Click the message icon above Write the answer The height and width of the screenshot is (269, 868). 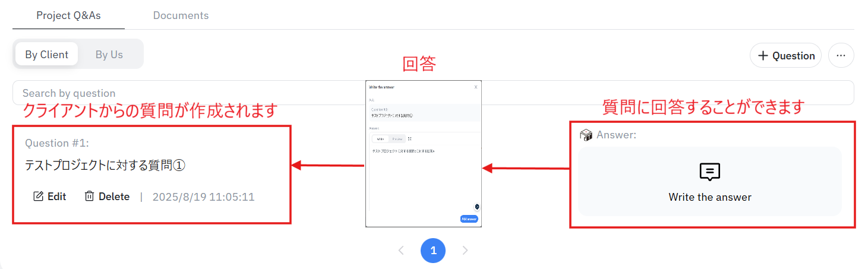tap(710, 172)
